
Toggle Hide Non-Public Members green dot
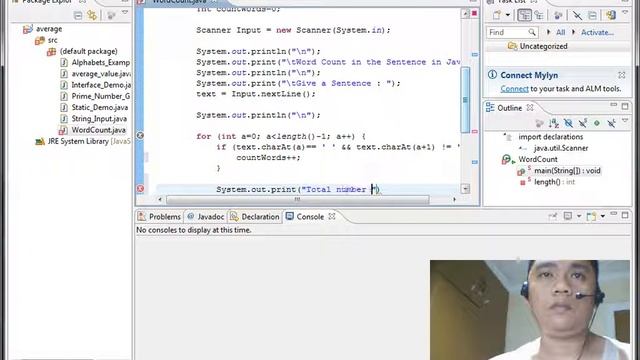point(597,122)
